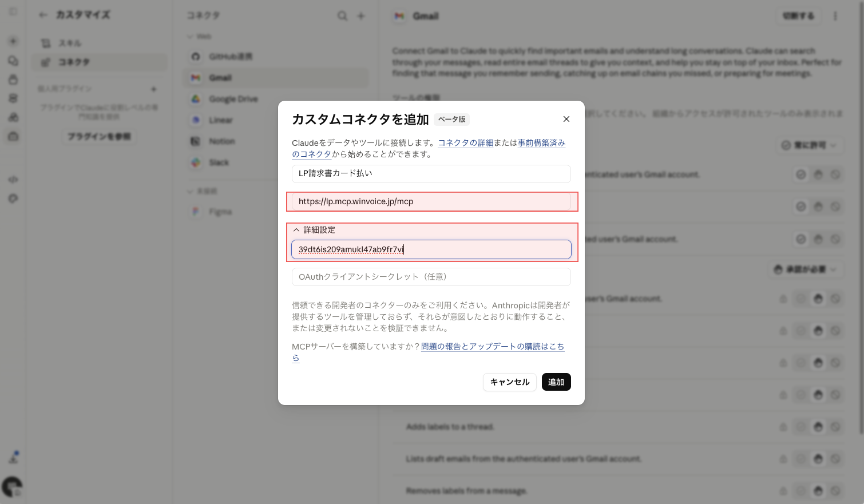Open the chats icon in the left sidebar
The height and width of the screenshot is (504, 864).
(14, 61)
